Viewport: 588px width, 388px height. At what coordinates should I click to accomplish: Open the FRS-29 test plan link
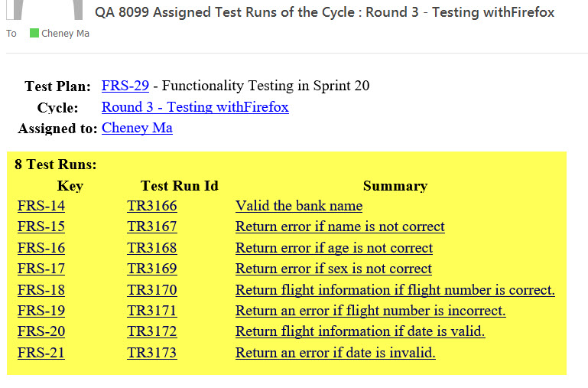click(125, 86)
